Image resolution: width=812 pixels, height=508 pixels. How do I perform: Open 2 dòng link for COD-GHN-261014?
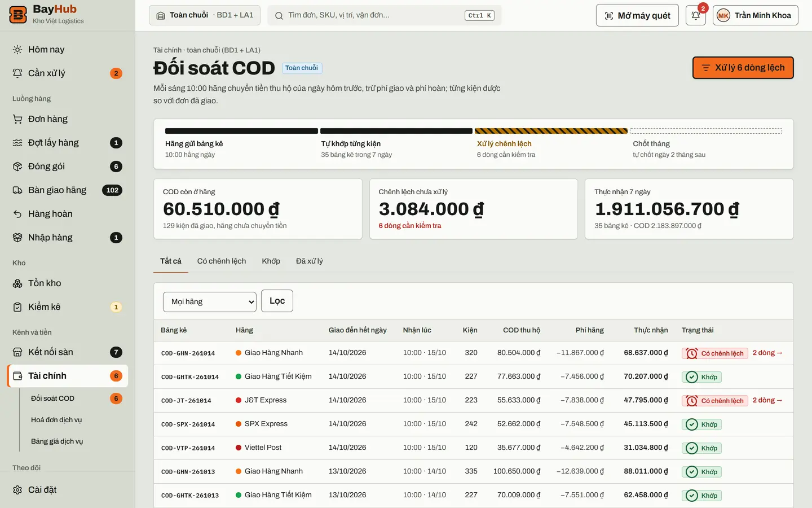[767, 353]
